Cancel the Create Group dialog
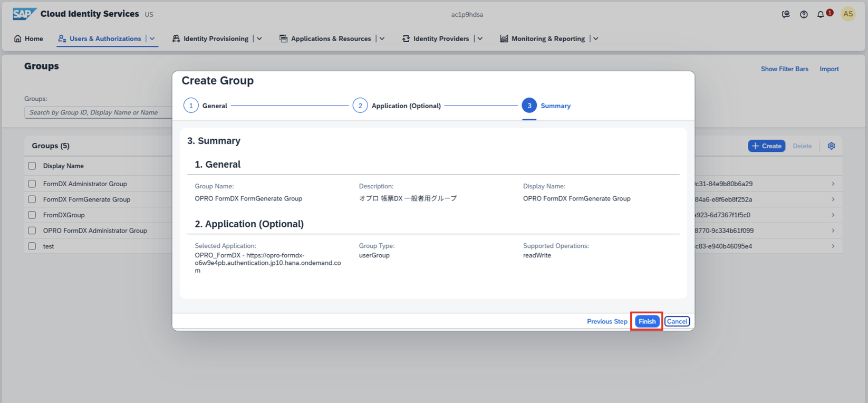The width and height of the screenshot is (868, 403). point(677,321)
